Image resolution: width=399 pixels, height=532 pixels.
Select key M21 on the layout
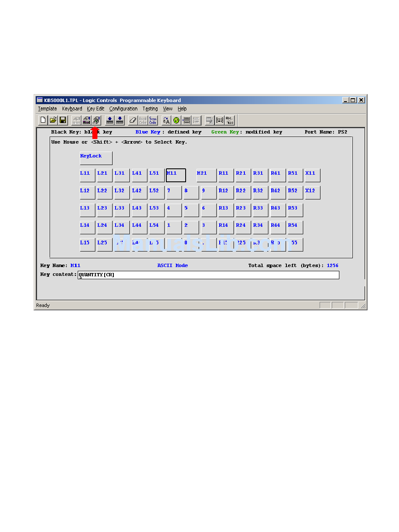point(207,176)
